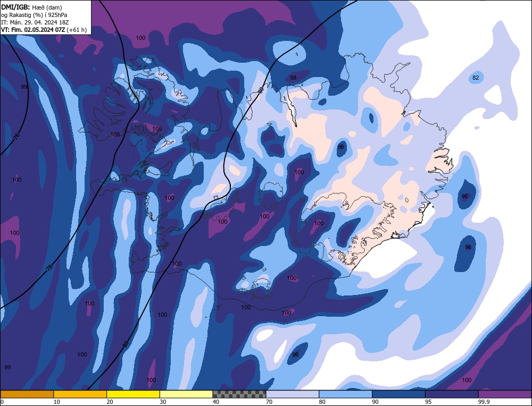This screenshot has height=406, width=532.
Task: Click the "70" legend tick label
Action: click(x=269, y=402)
